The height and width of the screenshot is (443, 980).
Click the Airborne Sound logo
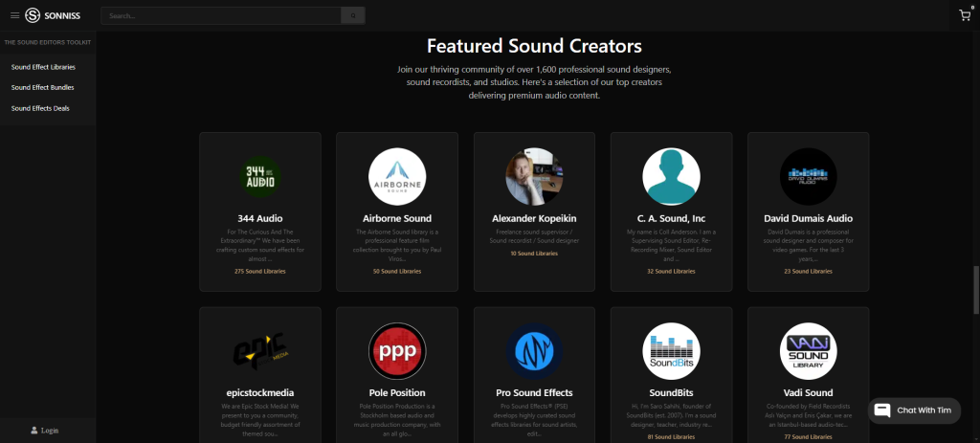[397, 177]
